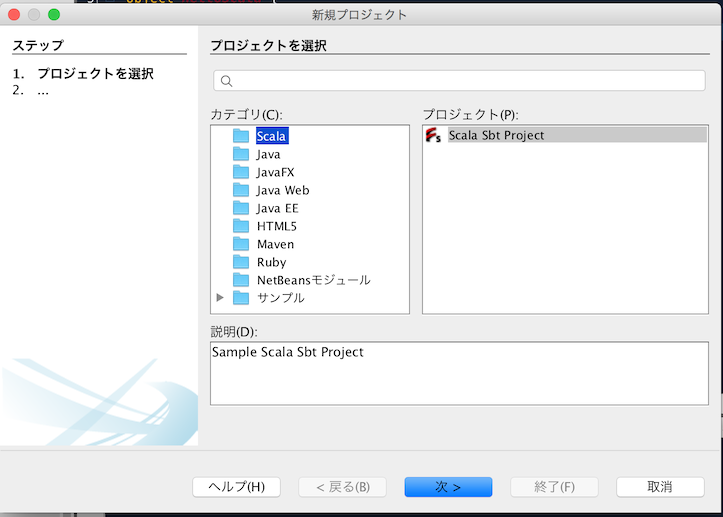This screenshot has width=723, height=517.
Task: Select the Java EE category
Action: point(277,208)
